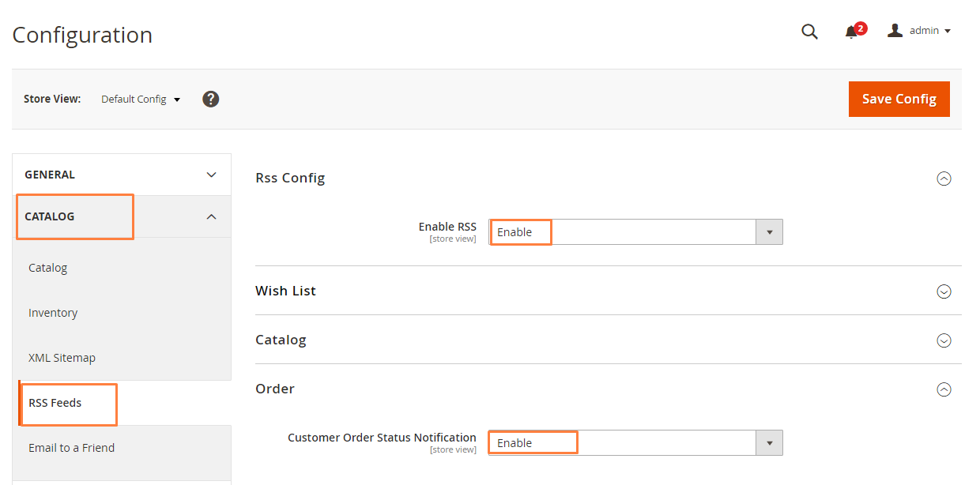Click the Enable RSS label
980x485 pixels.
(x=447, y=227)
